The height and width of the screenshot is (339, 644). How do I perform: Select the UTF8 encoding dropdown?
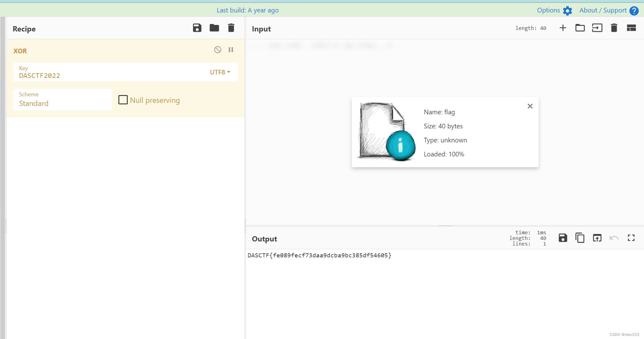point(220,72)
